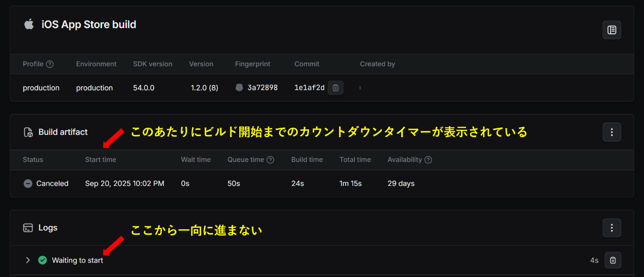This screenshot has width=644, height=277.
Task: Click the Total time column header
Action: coord(355,160)
